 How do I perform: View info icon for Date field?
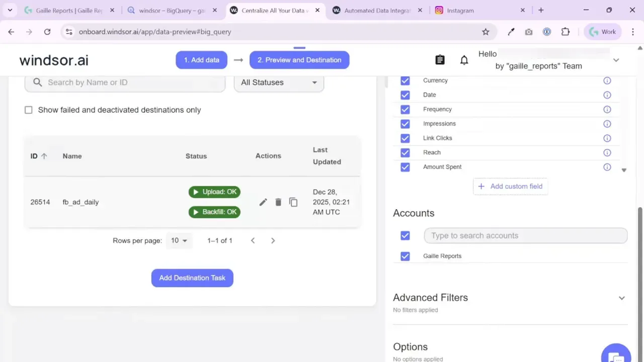click(x=607, y=95)
